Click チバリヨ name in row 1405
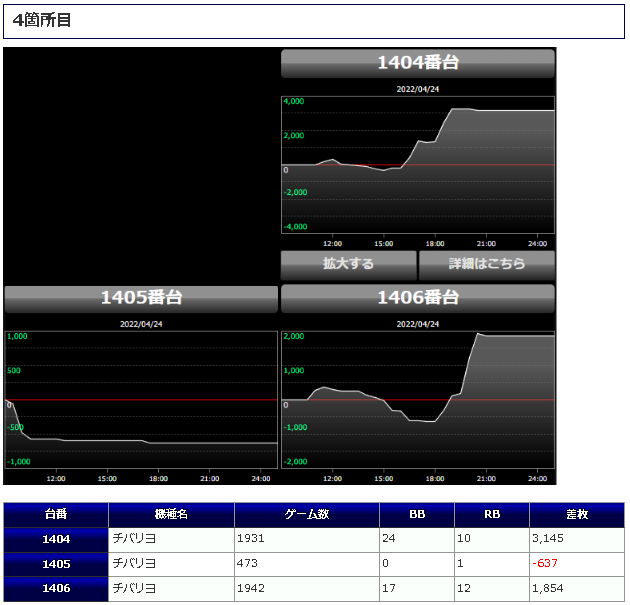The height and width of the screenshot is (605, 630). [134, 564]
